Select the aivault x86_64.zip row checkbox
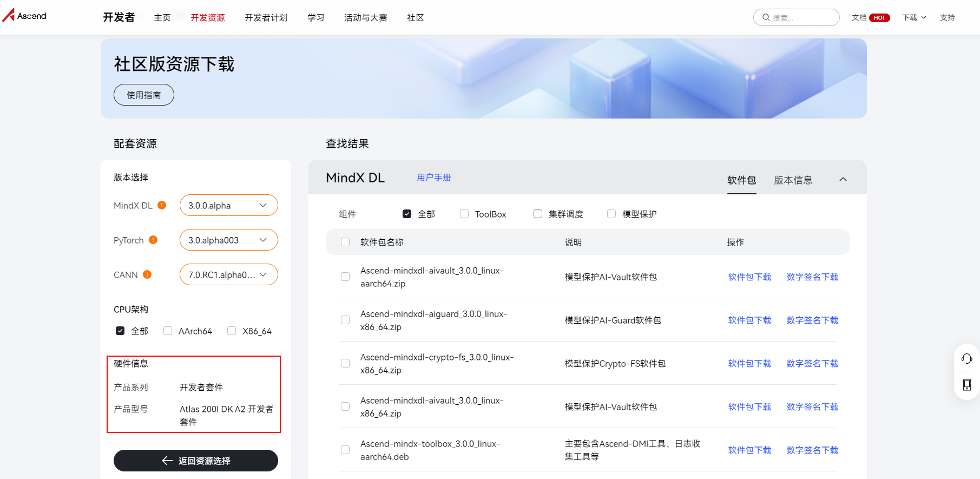 click(x=345, y=406)
